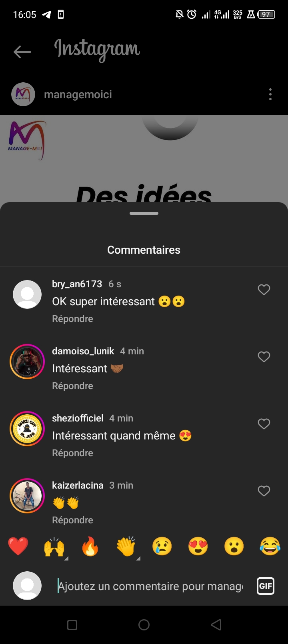Focus the Ajoutez un commentaire field
The height and width of the screenshot is (644, 288).
pos(150,586)
